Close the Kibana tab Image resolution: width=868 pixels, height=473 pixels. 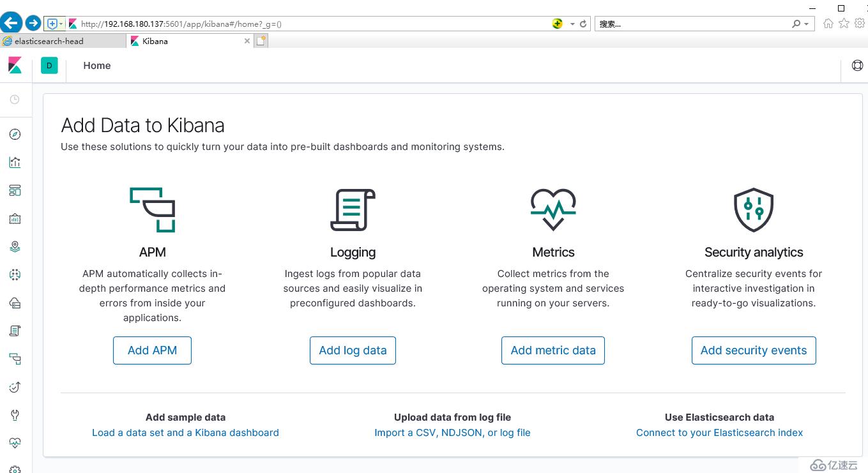[248, 41]
